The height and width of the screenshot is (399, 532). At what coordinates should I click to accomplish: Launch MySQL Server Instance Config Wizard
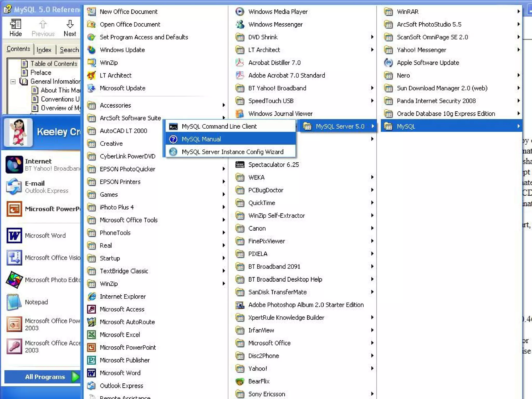[x=232, y=152]
